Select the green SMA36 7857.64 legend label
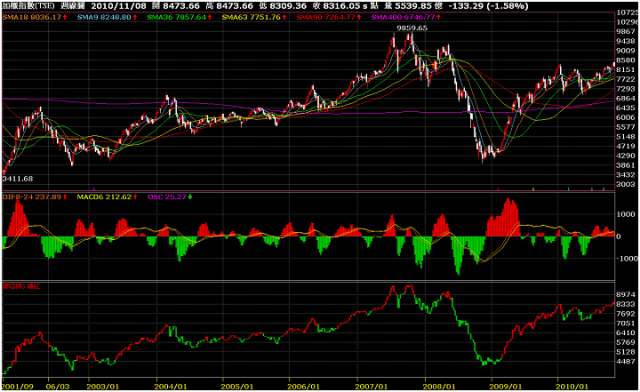This screenshot has width=640, height=392. (x=176, y=17)
